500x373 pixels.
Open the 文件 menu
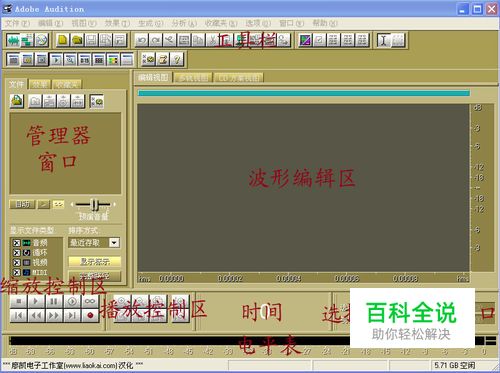click(x=17, y=23)
